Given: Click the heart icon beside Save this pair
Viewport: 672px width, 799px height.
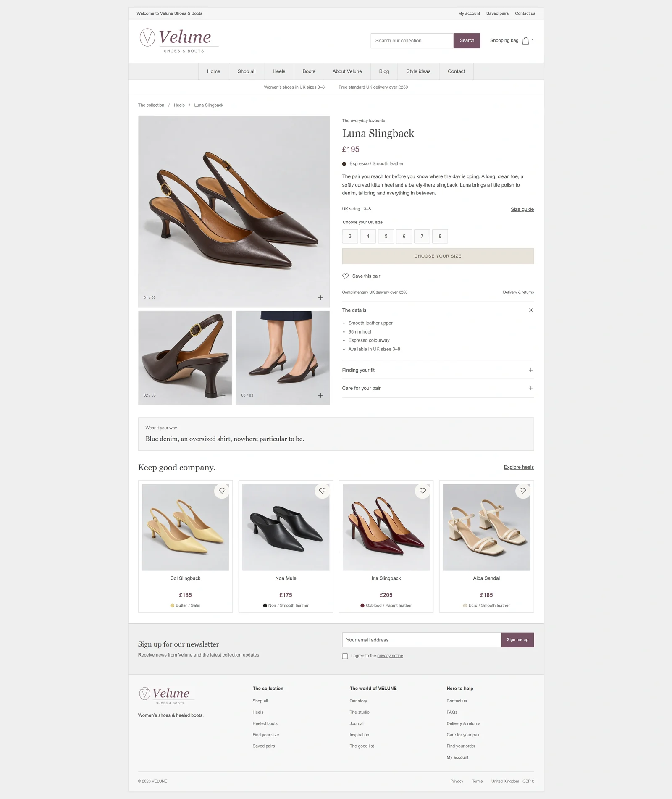Looking at the screenshot, I should point(345,276).
